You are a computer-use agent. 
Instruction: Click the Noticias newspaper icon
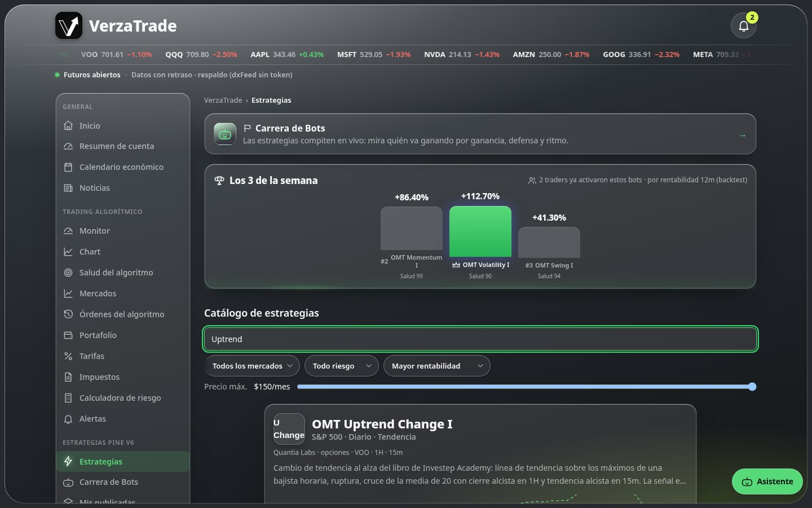pos(68,188)
